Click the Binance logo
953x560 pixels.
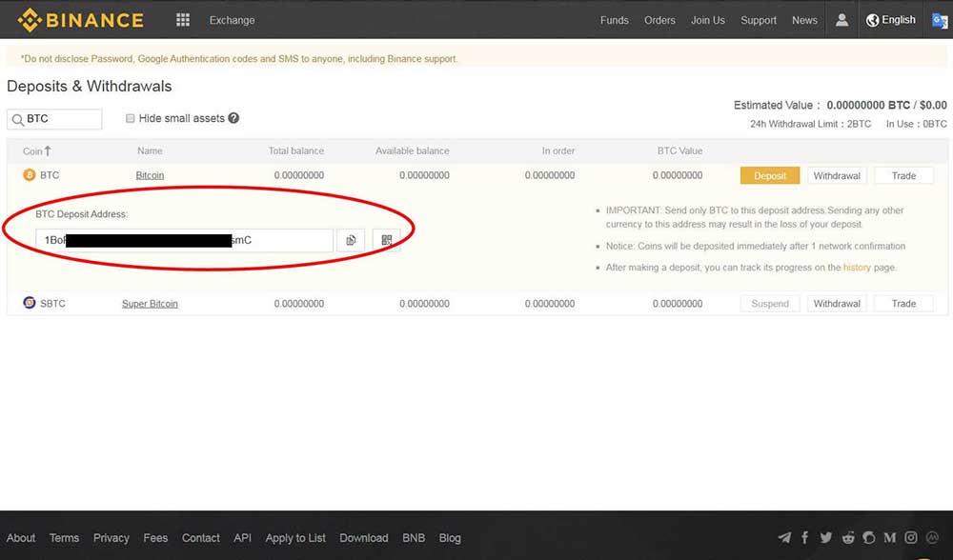tap(81, 20)
